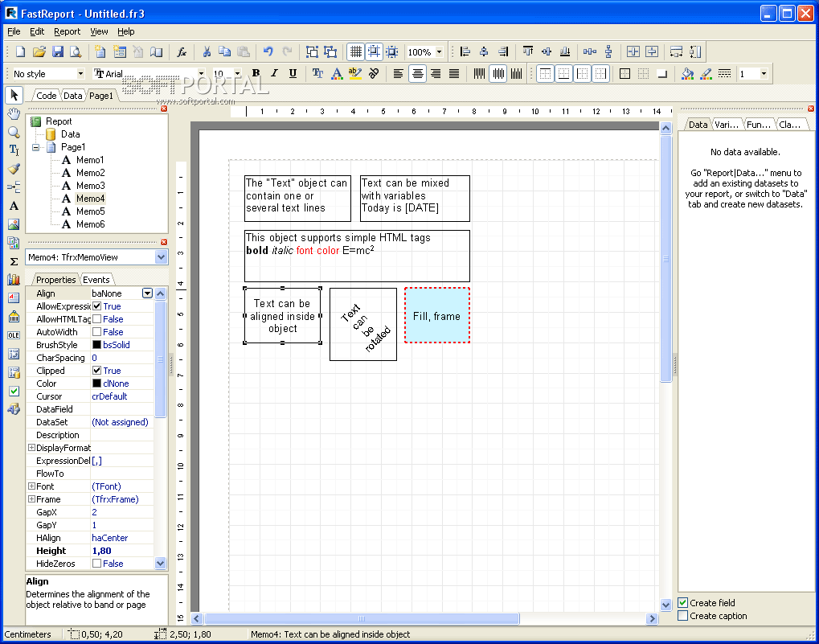
Task: Toggle Clipped checkbox
Action: tap(96, 371)
